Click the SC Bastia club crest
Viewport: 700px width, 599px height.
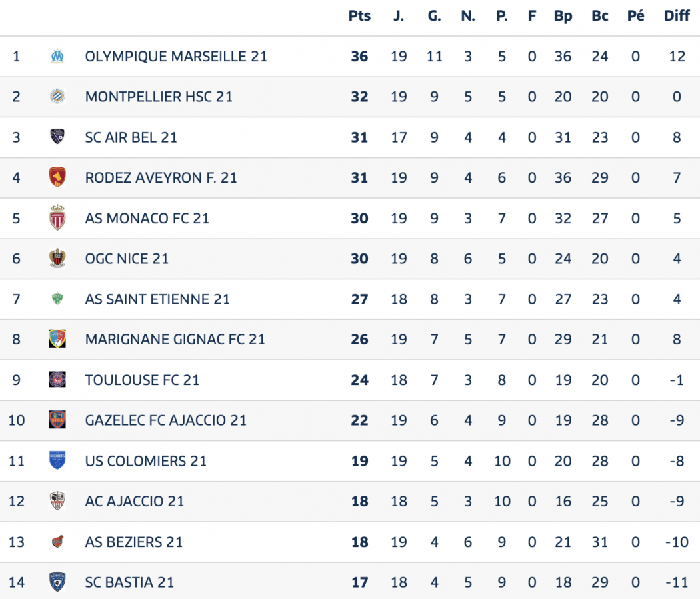coord(57,582)
